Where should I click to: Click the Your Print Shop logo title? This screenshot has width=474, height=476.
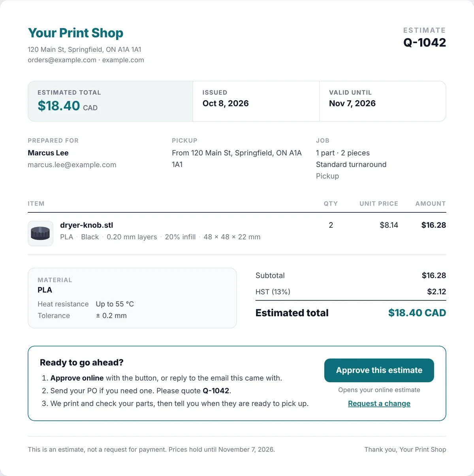75,33
